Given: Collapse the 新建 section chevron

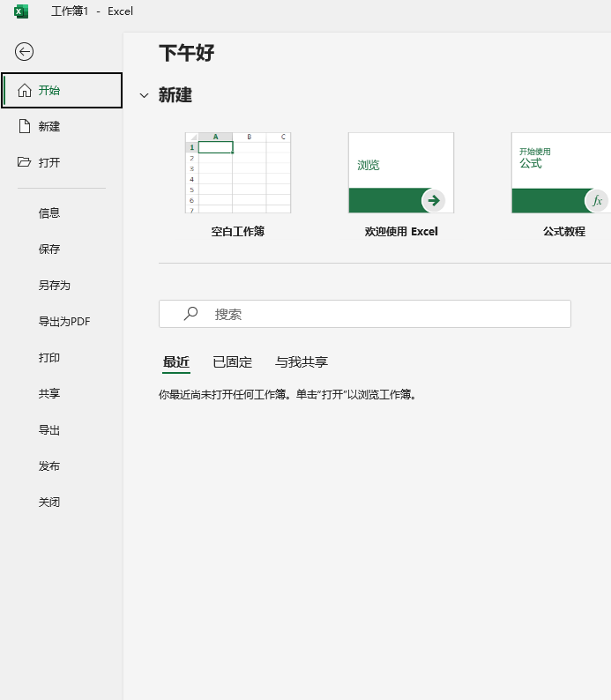Looking at the screenshot, I should click(144, 95).
